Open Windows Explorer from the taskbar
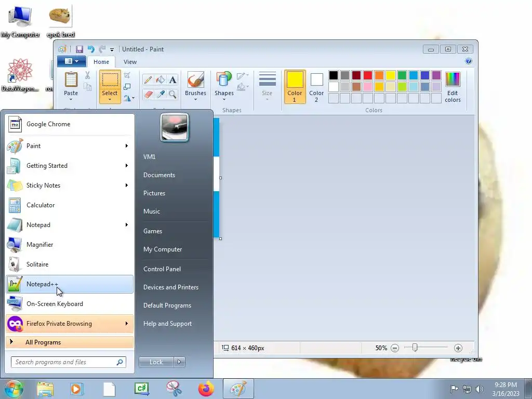 pyautogui.click(x=45, y=389)
